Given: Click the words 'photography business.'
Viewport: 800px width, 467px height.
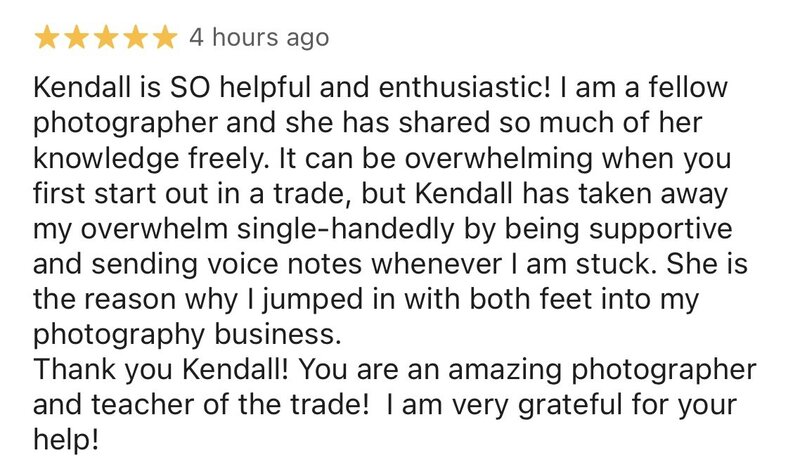Looking at the screenshot, I should click(187, 336).
